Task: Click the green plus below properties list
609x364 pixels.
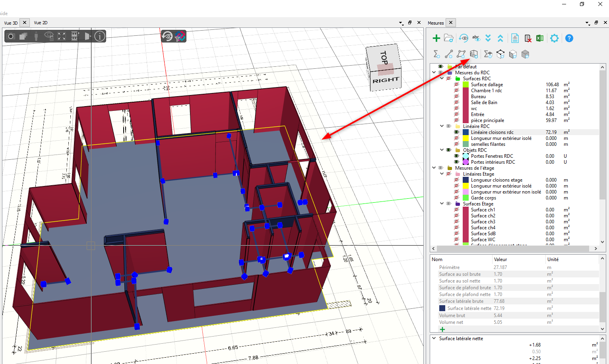Action: tap(442, 329)
